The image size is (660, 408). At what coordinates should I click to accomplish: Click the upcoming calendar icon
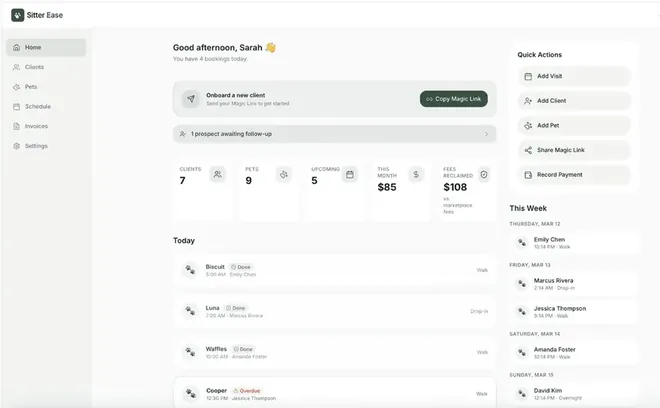click(350, 174)
